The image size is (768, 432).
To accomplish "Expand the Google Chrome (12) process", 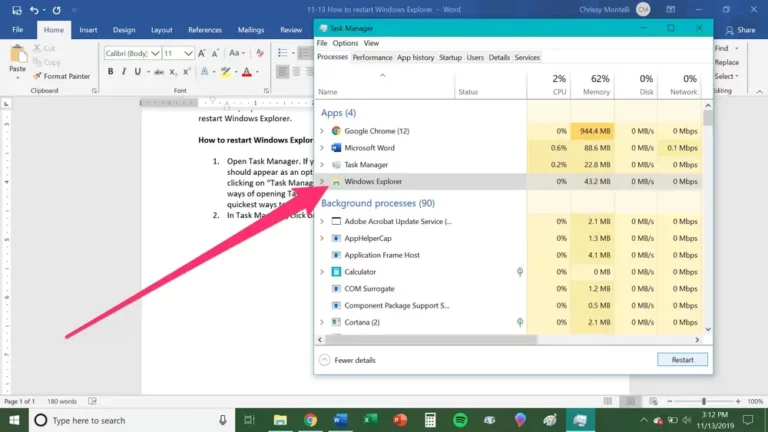I will pyautogui.click(x=322, y=131).
